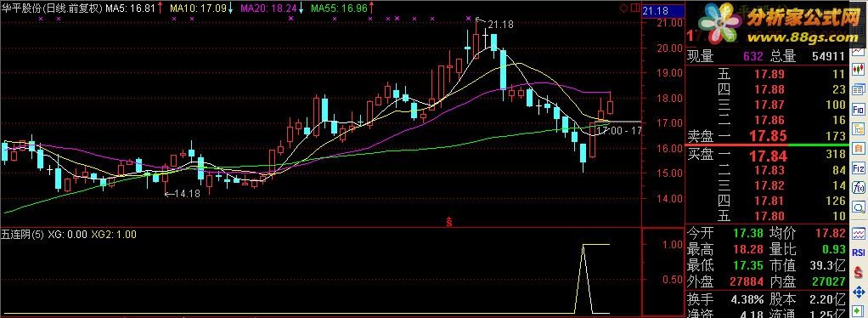
Task: Click the red S marker below chart
Action: 449,222
